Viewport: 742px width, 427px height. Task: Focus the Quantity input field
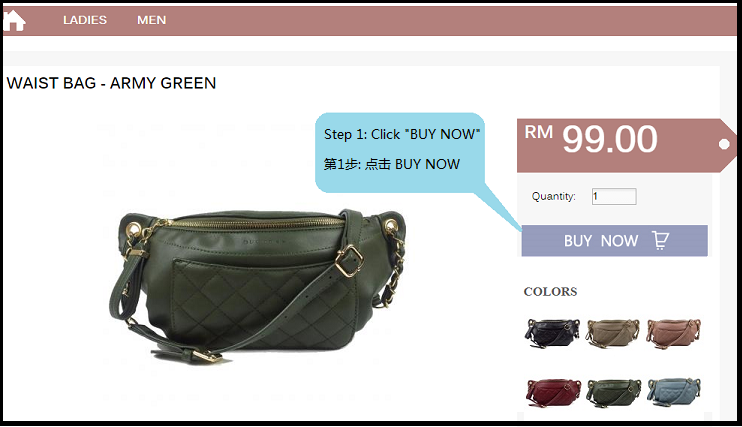pyautogui.click(x=614, y=196)
